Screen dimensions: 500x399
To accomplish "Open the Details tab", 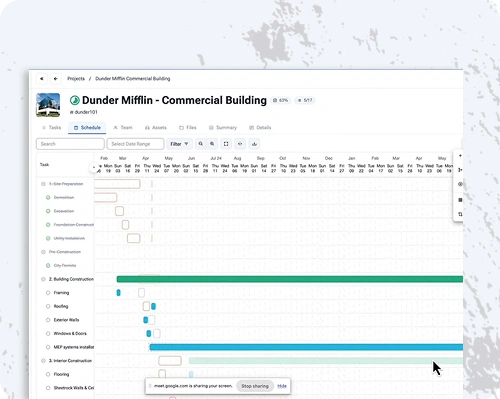I will [x=260, y=128].
